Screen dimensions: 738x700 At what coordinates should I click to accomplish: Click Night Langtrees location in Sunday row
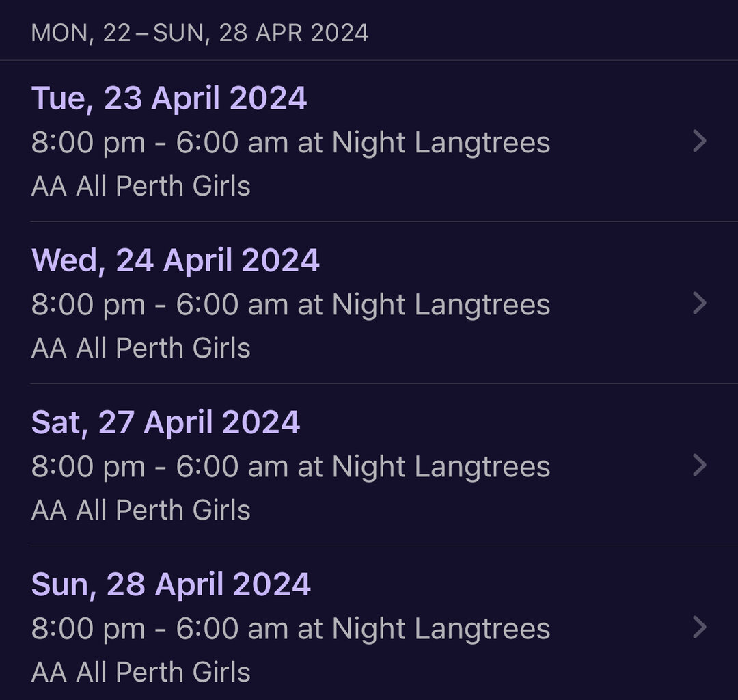[441, 629]
